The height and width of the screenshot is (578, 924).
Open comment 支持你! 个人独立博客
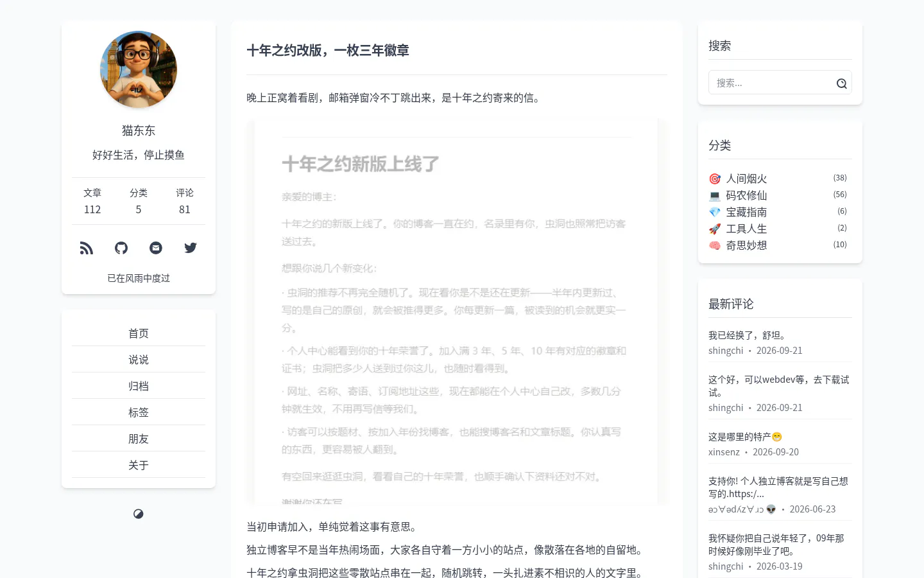click(x=778, y=487)
